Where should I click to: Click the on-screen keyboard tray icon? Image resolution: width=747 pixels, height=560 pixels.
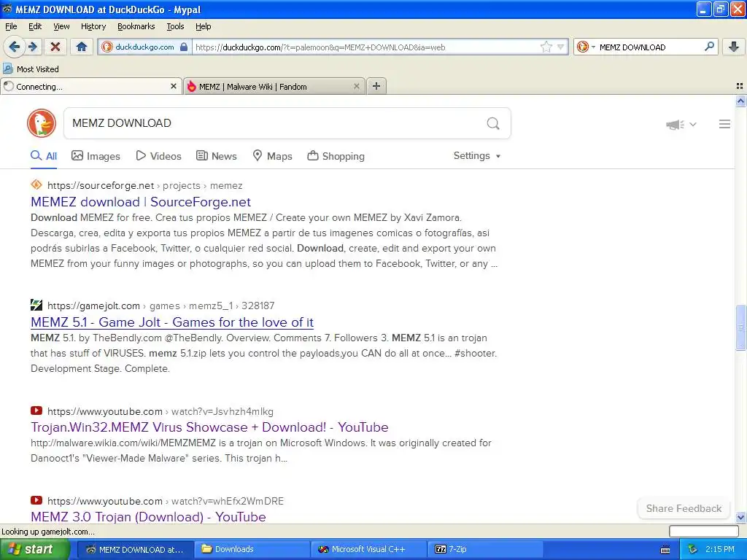click(665, 550)
